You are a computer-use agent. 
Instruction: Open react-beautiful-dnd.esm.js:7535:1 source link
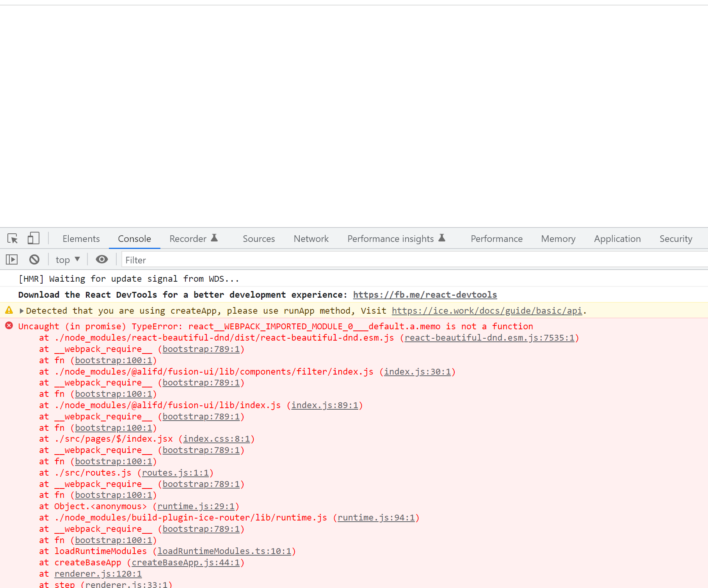pos(489,338)
